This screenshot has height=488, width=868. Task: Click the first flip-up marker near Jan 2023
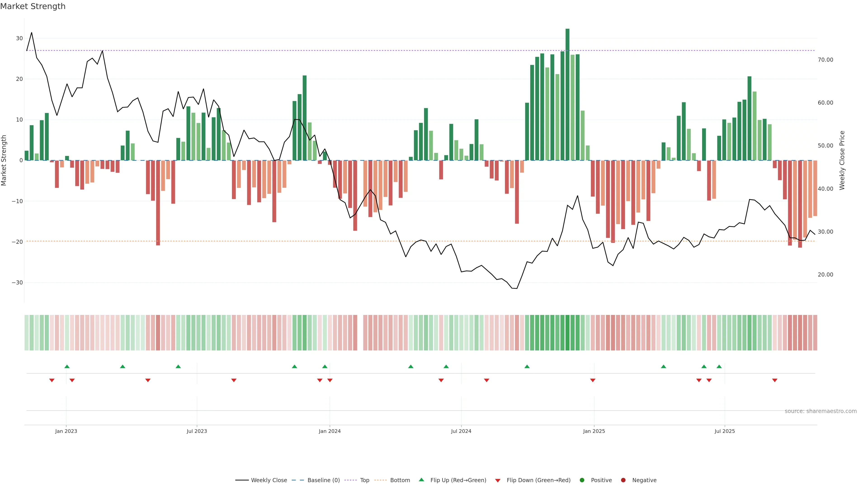pos(67,366)
